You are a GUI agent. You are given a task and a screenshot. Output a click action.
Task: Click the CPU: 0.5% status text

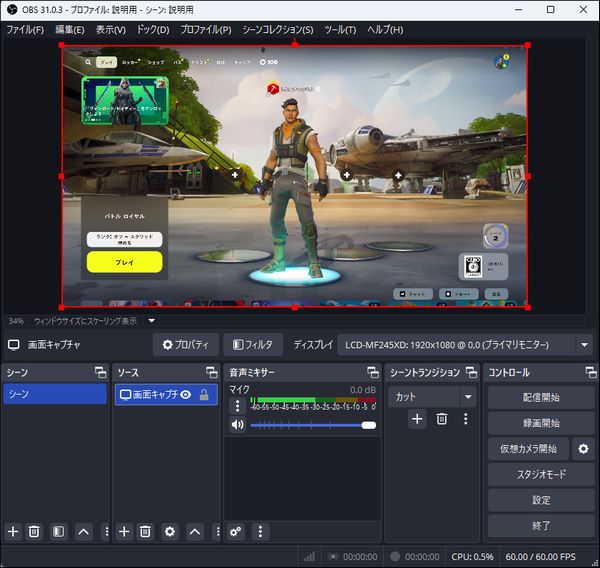(x=472, y=557)
